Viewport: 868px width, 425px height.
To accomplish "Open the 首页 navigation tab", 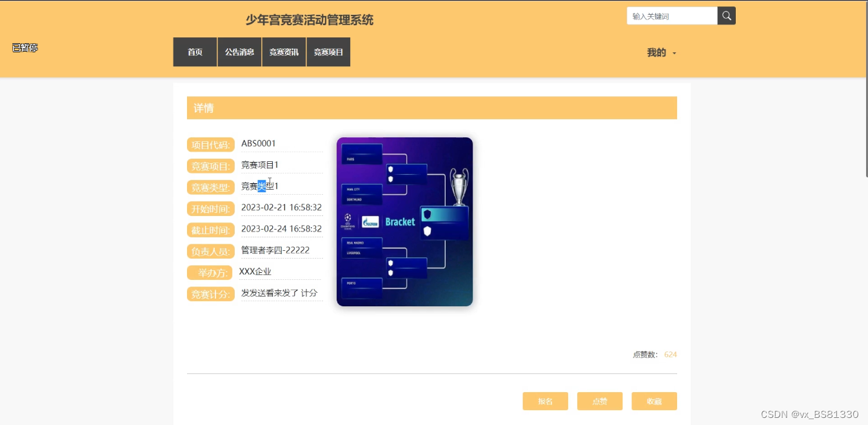I will point(195,52).
